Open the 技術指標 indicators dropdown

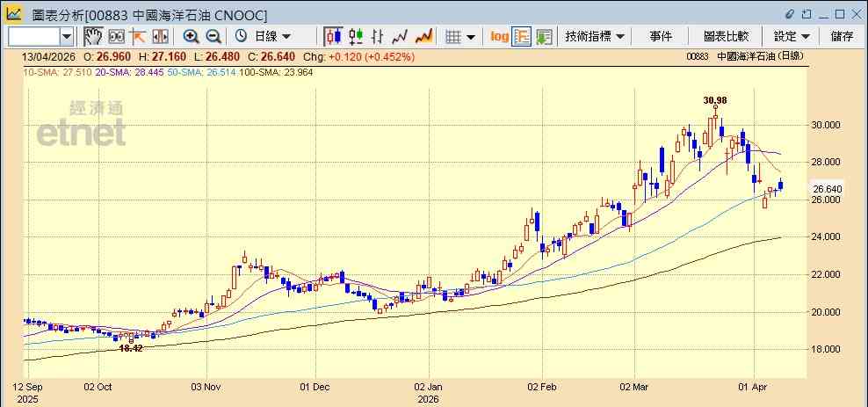[595, 37]
